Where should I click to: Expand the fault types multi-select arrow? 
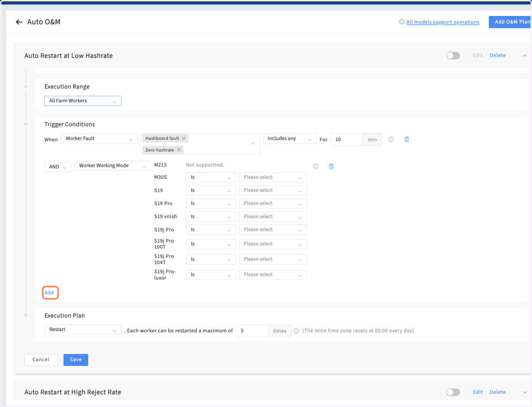coord(253,144)
